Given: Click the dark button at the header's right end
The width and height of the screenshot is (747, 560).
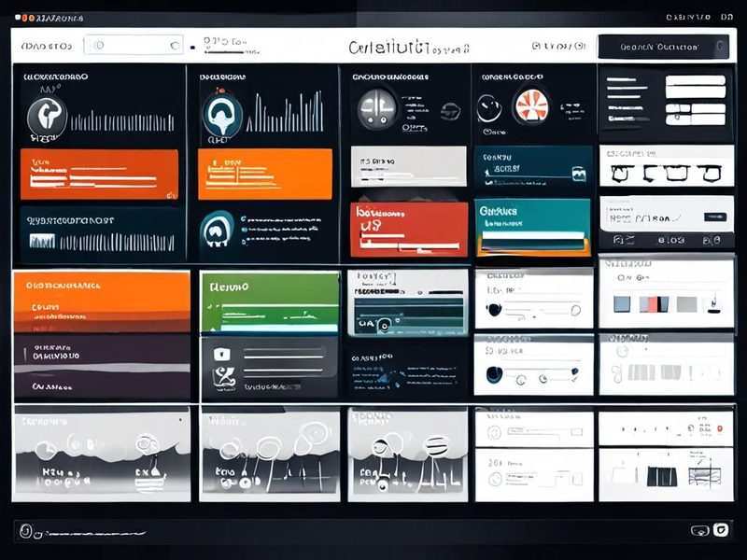Looking at the screenshot, I should 663,47.
